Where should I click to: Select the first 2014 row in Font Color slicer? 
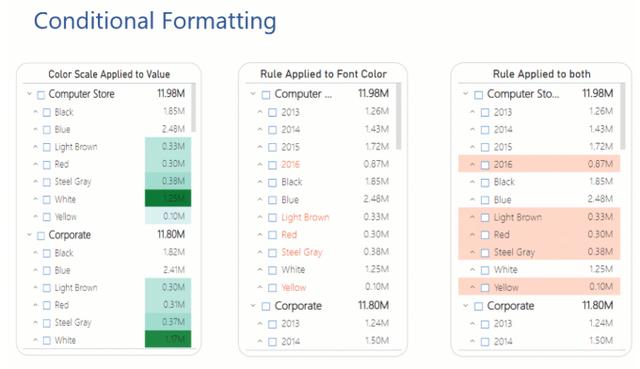321,130
